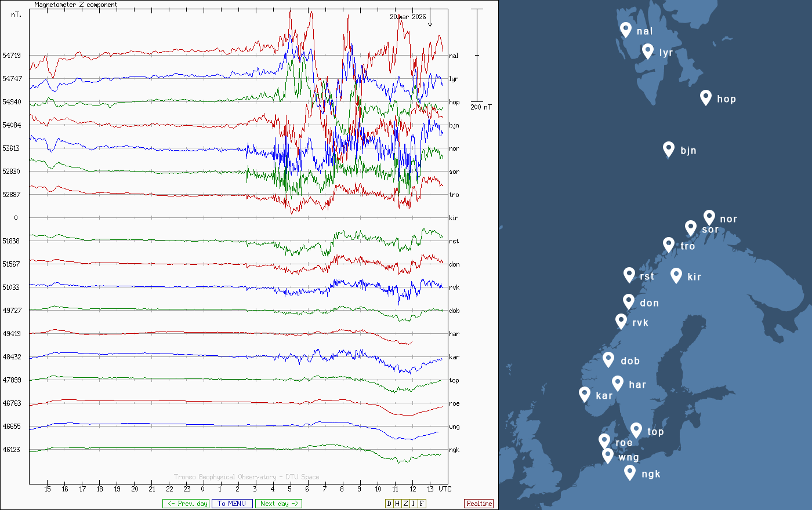Click baseline value '49727'

[12, 311]
